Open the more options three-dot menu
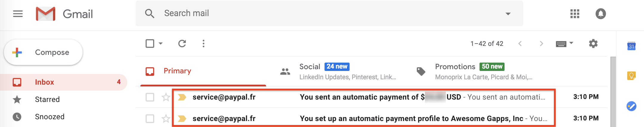644x127 pixels. click(204, 44)
